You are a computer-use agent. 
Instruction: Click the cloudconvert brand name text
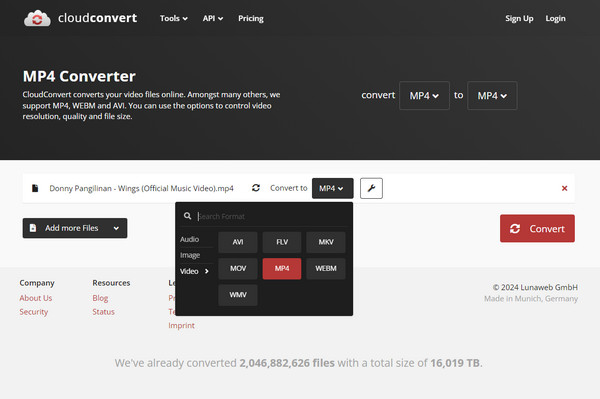point(98,18)
